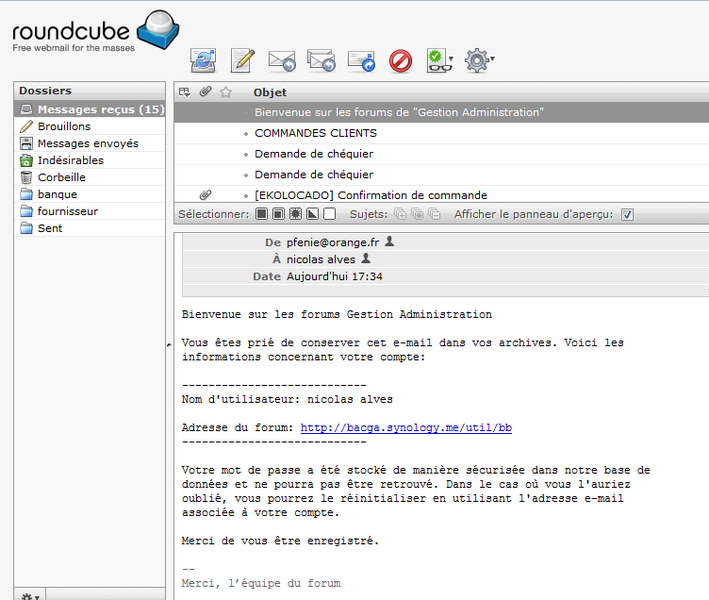Add pfenie@orange.fr sender to contacts icon

pyautogui.click(x=389, y=242)
